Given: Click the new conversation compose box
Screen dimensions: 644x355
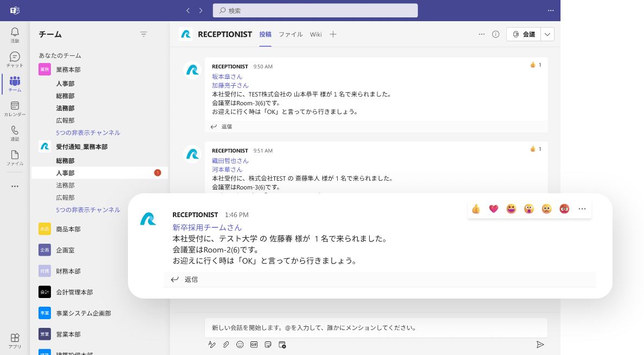Looking at the screenshot, I should tap(376, 328).
